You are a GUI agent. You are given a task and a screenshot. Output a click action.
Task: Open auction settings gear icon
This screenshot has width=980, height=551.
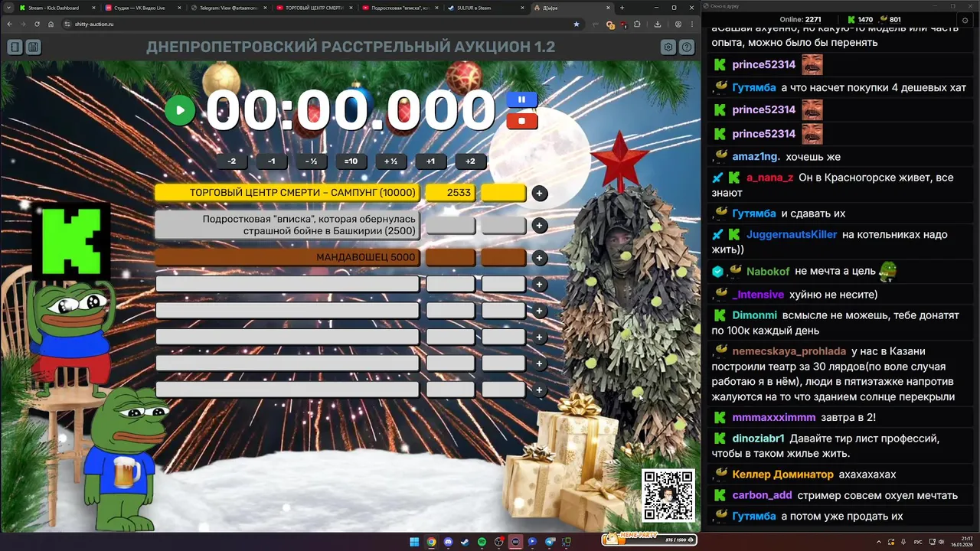coord(668,47)
